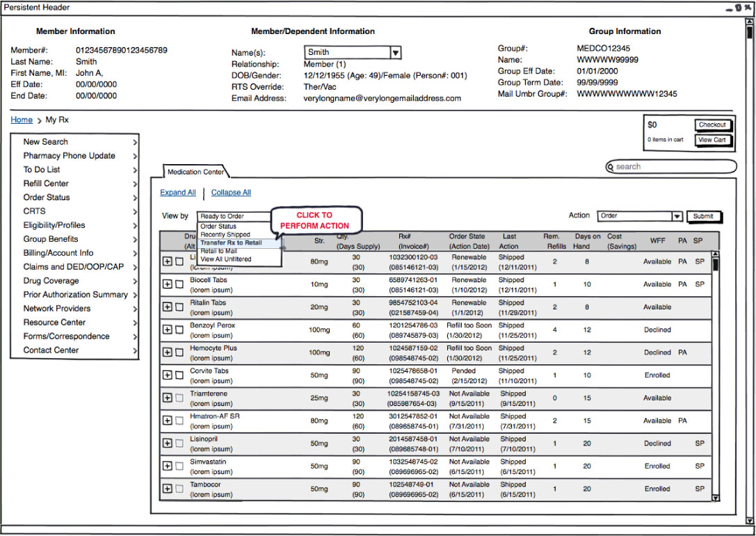This screenshot has width=756, height=536.
Task: Click the chevron beside Eligibility/Profiles
Action: click(x=134, y=225)
